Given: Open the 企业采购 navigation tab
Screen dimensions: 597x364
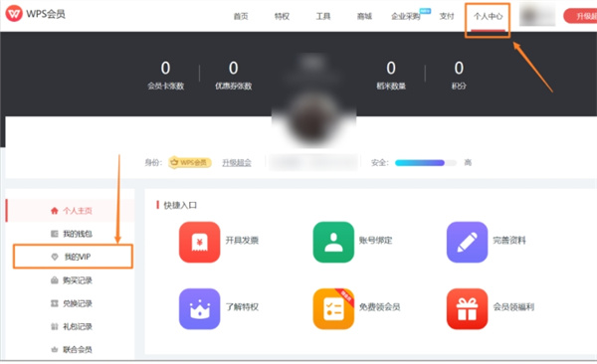Looking at the screenshot, I should (406, 16).
